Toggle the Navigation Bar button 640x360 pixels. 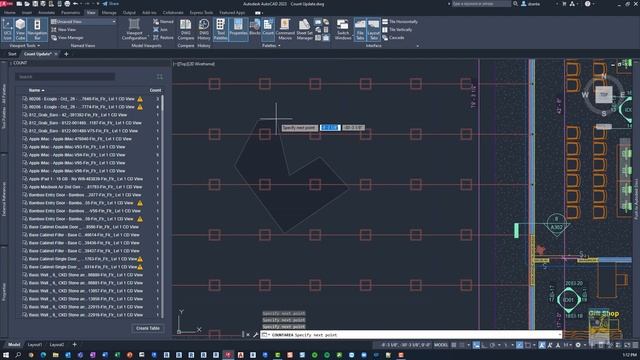(x=37, y=30)
